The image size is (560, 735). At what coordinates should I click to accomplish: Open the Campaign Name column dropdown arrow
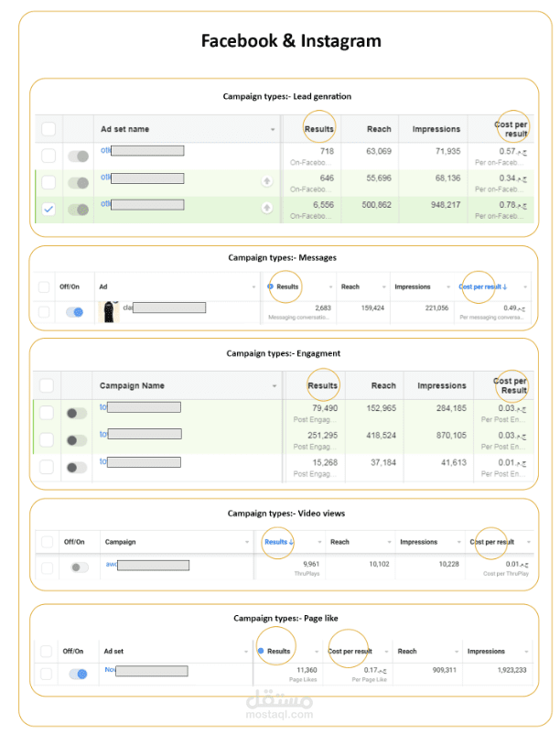coord(275,386)
